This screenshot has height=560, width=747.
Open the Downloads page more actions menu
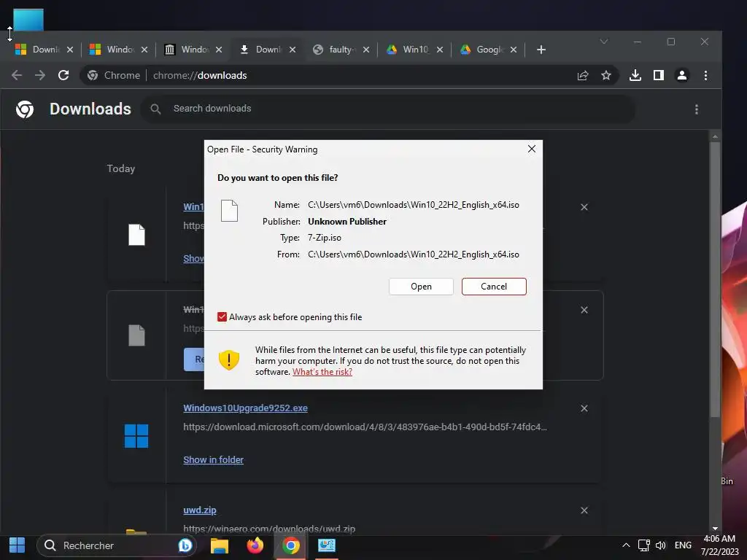(697, 109)
